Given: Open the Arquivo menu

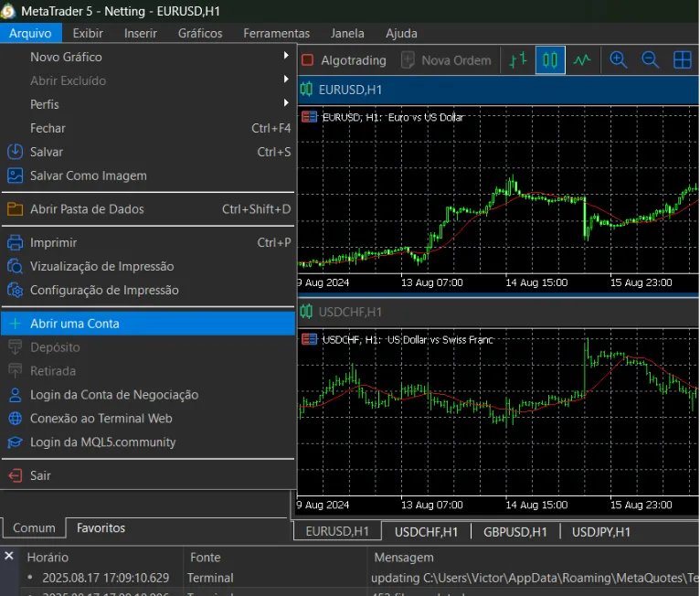Looking at the screenshot, I should coord(30,33).
